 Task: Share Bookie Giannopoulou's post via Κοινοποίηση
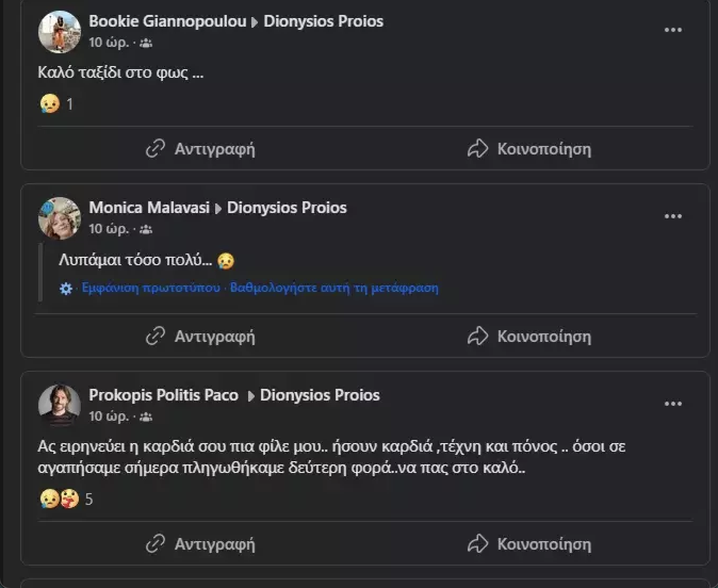click(x=529, y=149)
